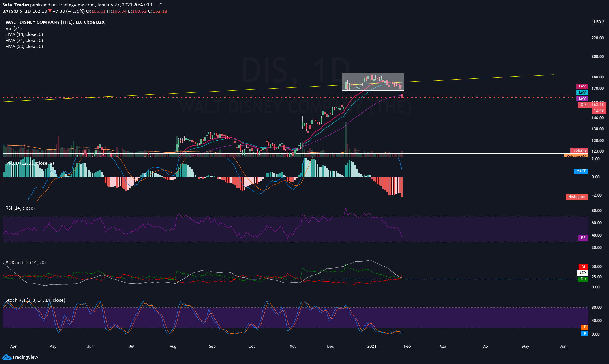Click the TradingView text in the footer

click(25, 357)
